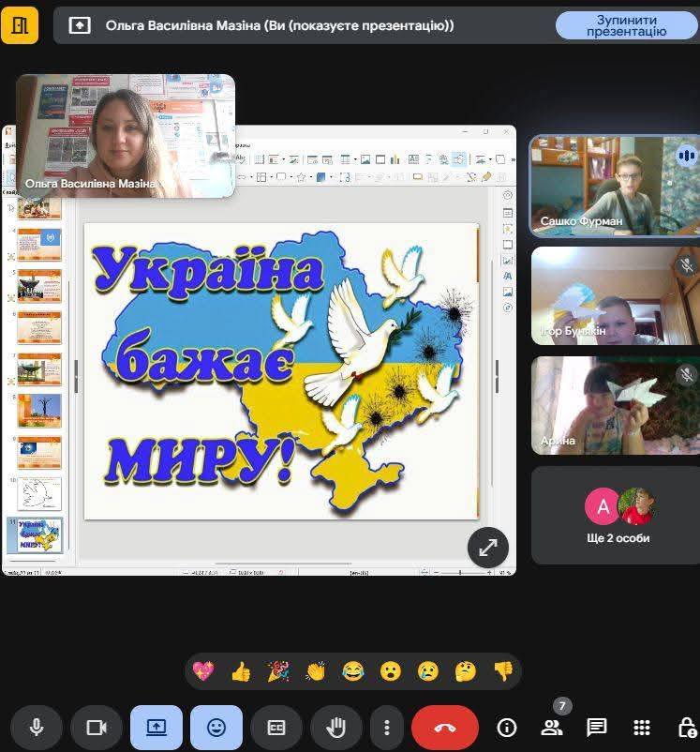Expand the presentation to full screen
This screenshot has width=700, height=752.
click(488, 549)
